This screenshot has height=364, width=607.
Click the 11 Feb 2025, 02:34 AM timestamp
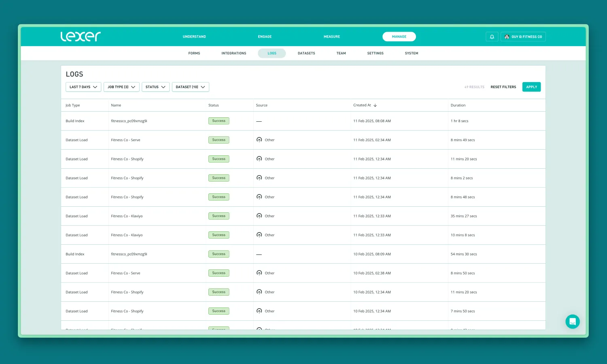pyautogui.click(x=372, y=140)
